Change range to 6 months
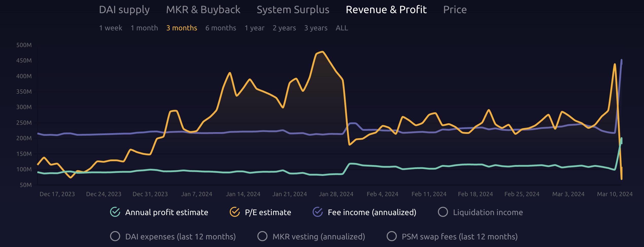The width and height of the screenshot is (644, 247). [x=221, y=28]
